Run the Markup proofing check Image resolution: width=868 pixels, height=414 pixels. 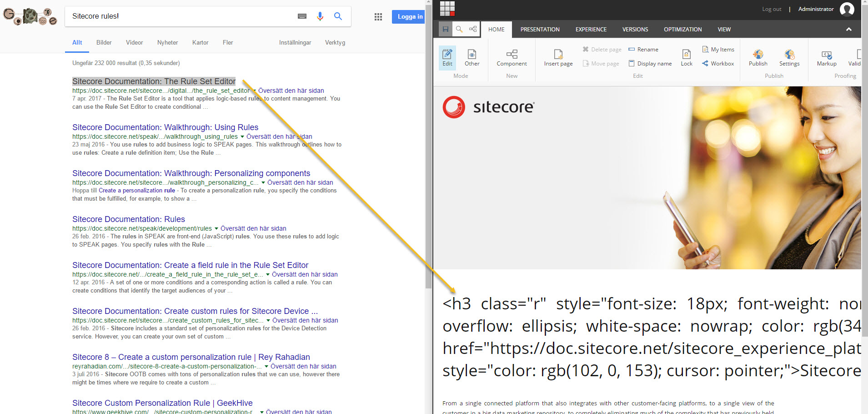(x=827, y=58)
